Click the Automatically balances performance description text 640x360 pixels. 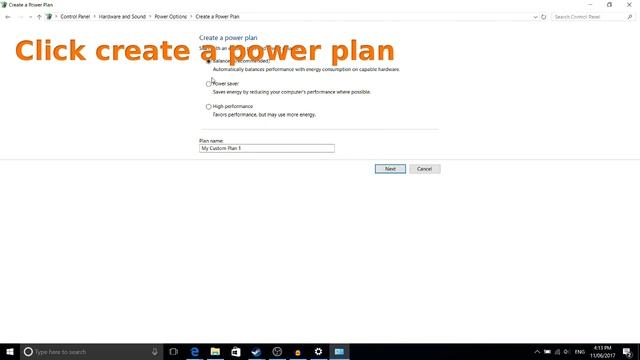tap(306, 69)
